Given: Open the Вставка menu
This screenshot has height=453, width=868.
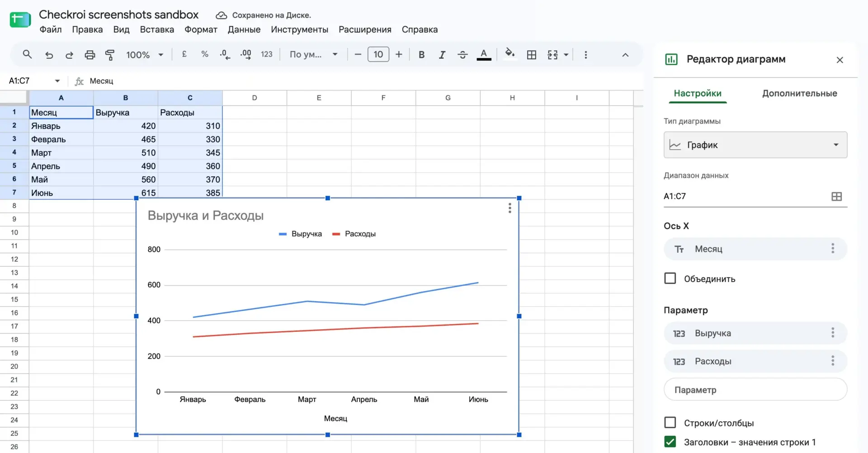Looking at the screenshot, I should click(157, 29).
